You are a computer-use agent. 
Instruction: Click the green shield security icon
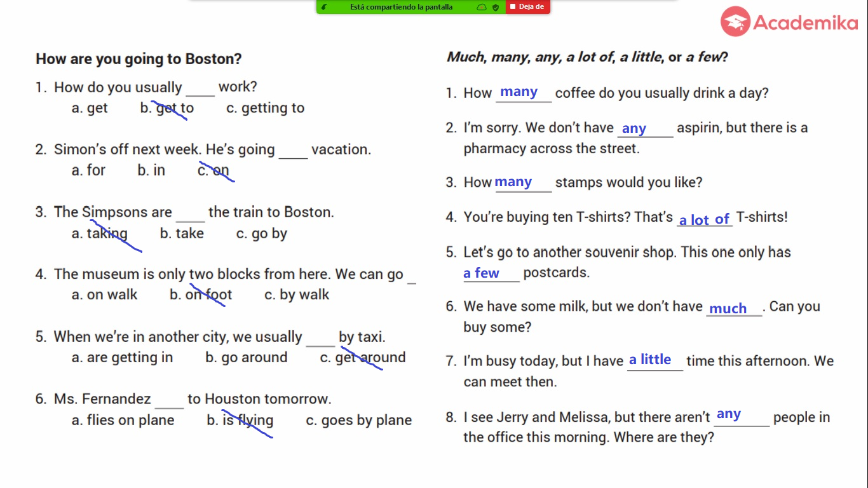pos(496,7)
